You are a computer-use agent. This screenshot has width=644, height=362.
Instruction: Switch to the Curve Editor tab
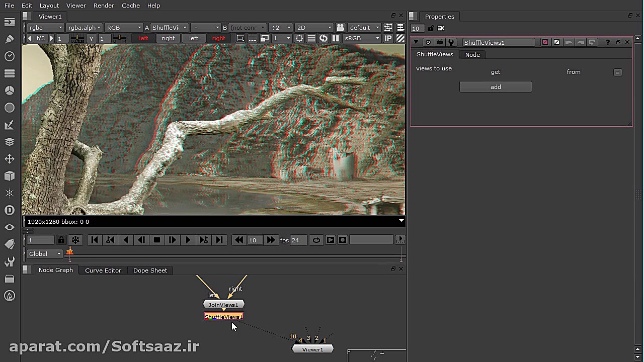click(x=103, y=270)
